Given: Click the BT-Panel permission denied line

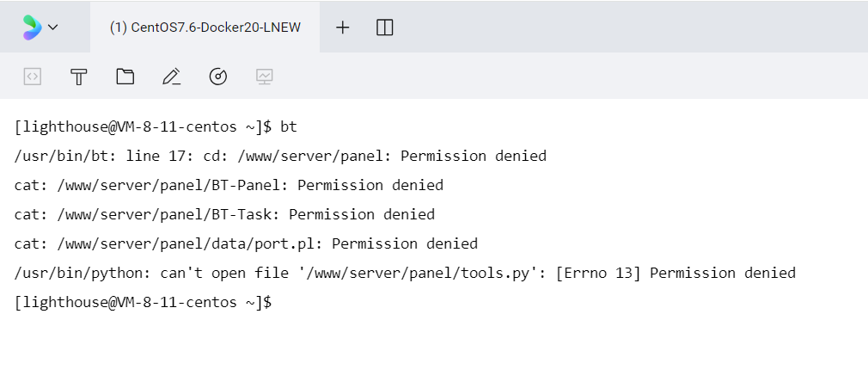Looking at the screenshot, I should (229, 185).
